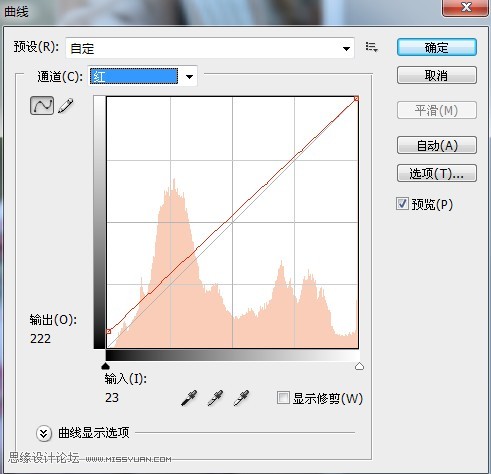
Task: Click the 确定 button
Action: 437,47
